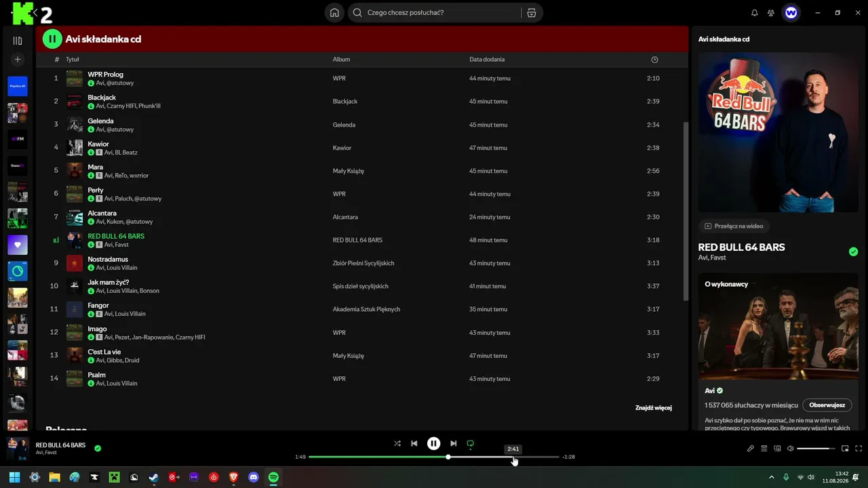Image resolution: width=868 pixels, height=488 pixels.
Task: Open artist Paluch from the Perły row
Action: click(121, 199)
